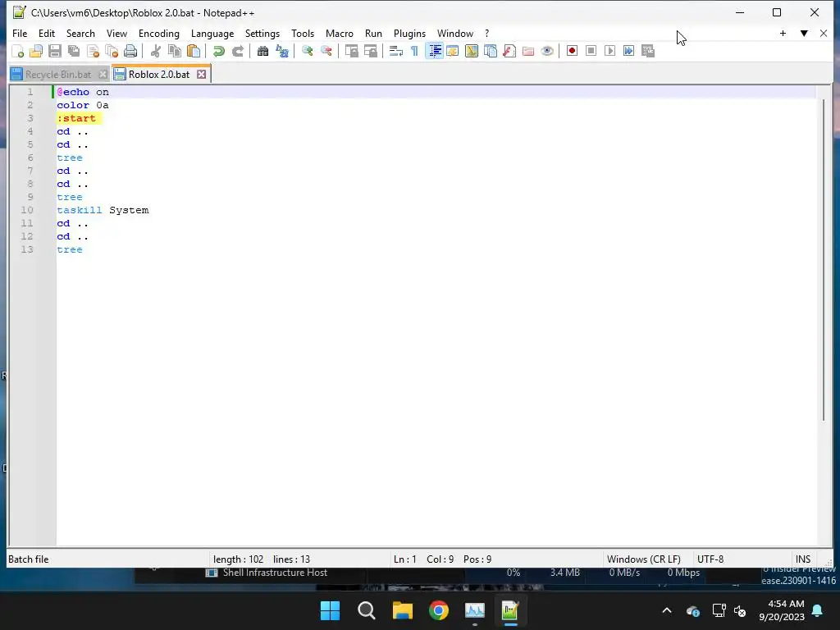This screenshot has height=630, width=840.
Task: Click UTF-8 encoding in status bar
Action: [x=710, y=559]
